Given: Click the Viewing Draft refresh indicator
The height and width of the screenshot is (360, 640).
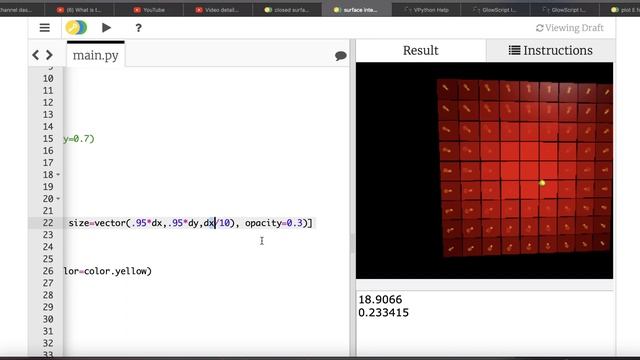Looking at the screenshot, I should (x=569, y=28).
